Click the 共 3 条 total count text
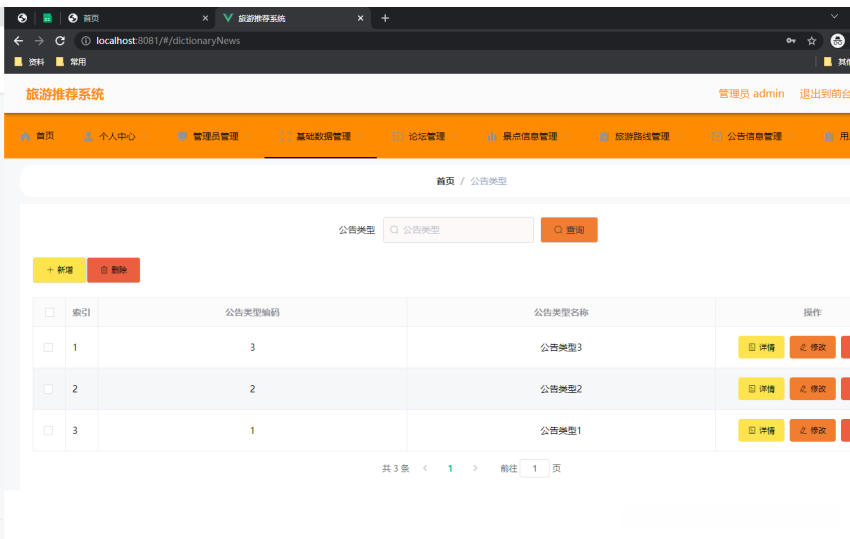The width and height of the screenshot is (850, 539). click(395, 469)
